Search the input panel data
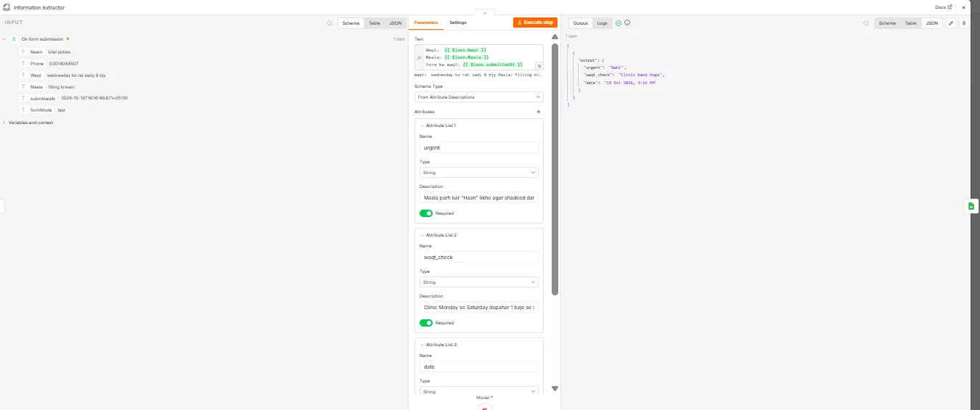980x410 pixels. point(330,23)
